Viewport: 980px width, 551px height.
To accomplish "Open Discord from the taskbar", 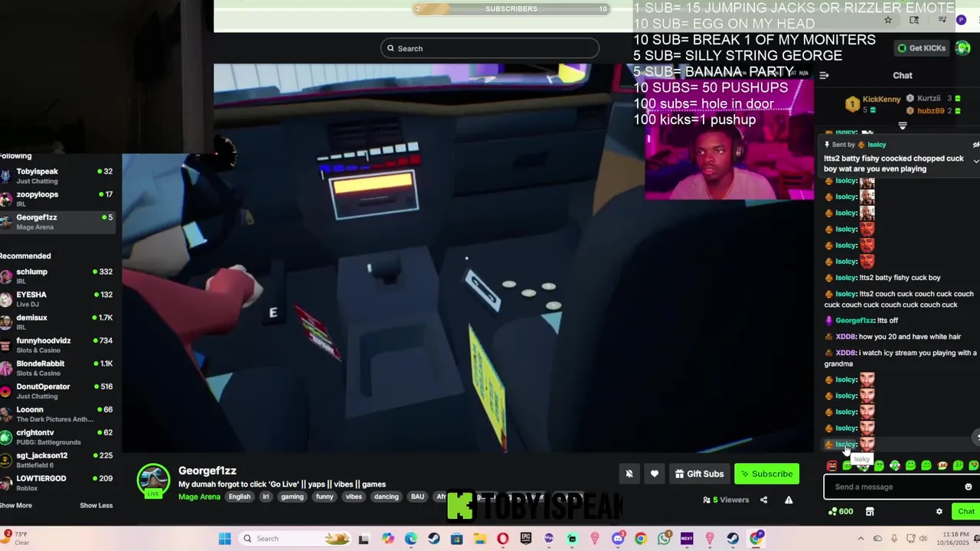I will pos(618,539).
